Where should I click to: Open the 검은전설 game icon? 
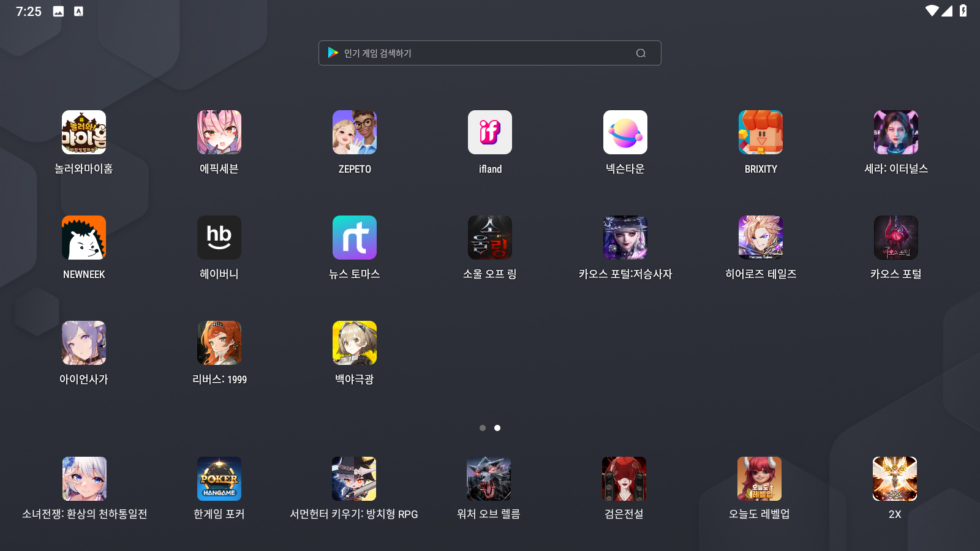point(624,479)
